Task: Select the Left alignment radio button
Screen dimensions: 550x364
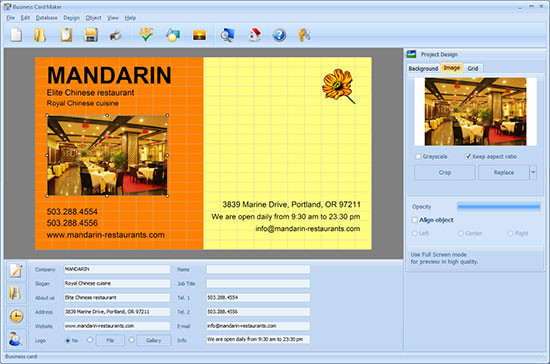Action: point(415,233)
